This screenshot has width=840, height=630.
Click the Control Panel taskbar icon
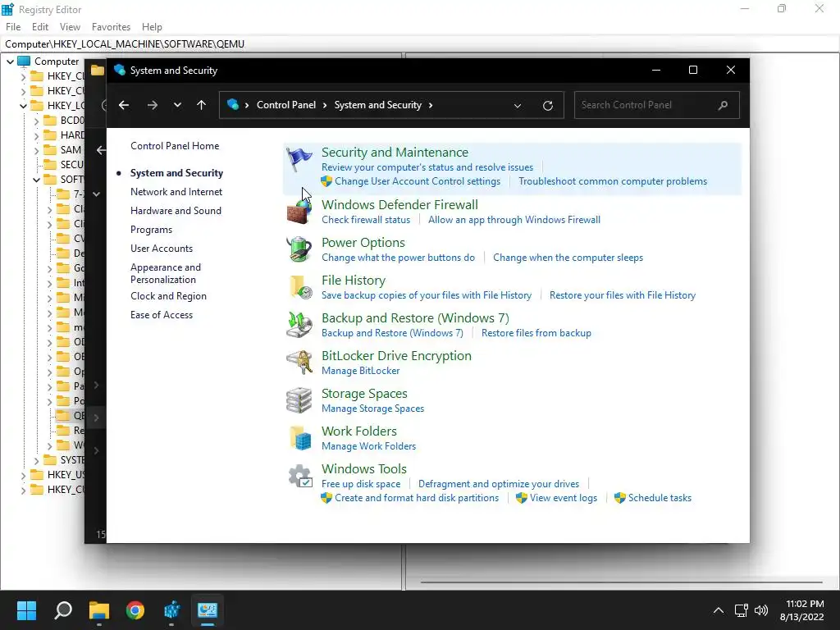tap(208, 609)
